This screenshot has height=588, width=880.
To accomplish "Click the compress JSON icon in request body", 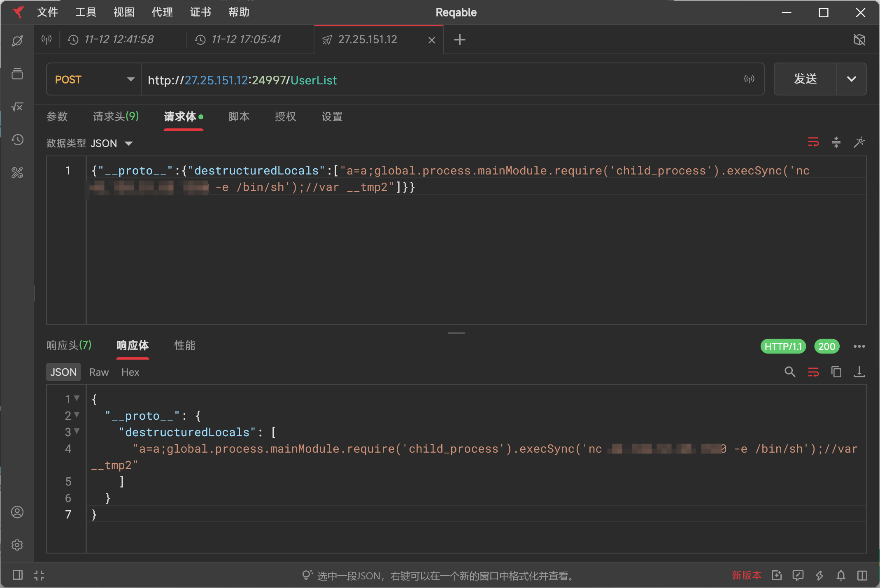I will point(836,142).
